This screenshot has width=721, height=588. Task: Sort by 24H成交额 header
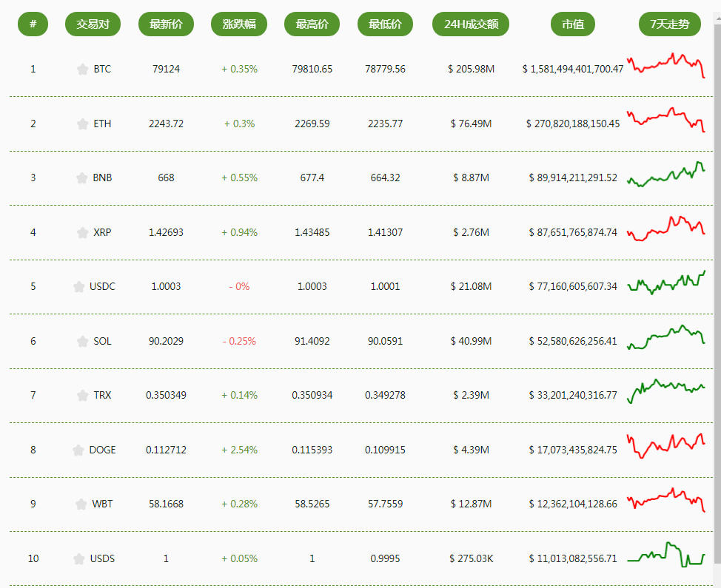(471, 24)
